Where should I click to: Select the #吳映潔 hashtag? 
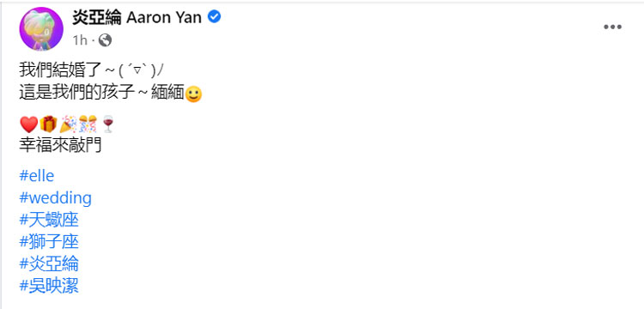[x=49, y=286]
